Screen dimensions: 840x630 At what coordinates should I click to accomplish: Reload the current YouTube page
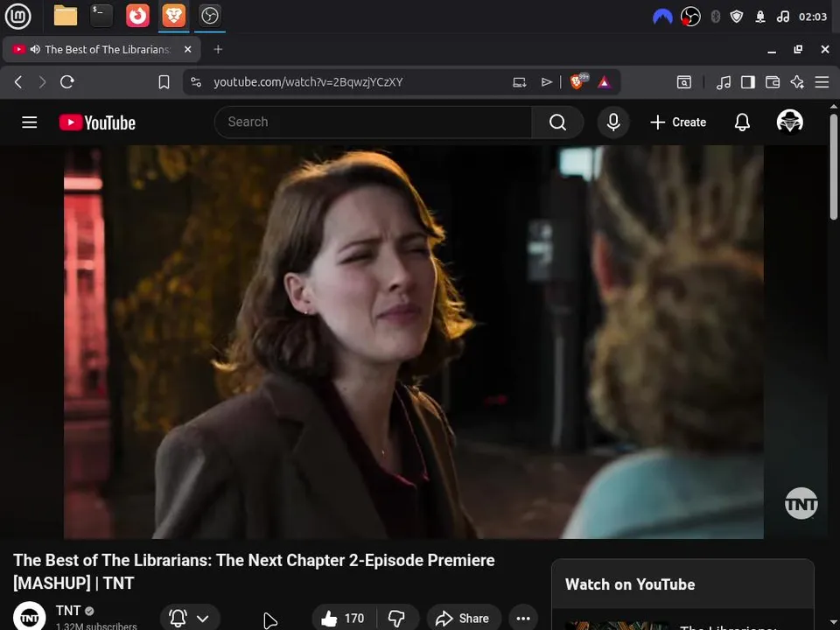coord(67,82)
